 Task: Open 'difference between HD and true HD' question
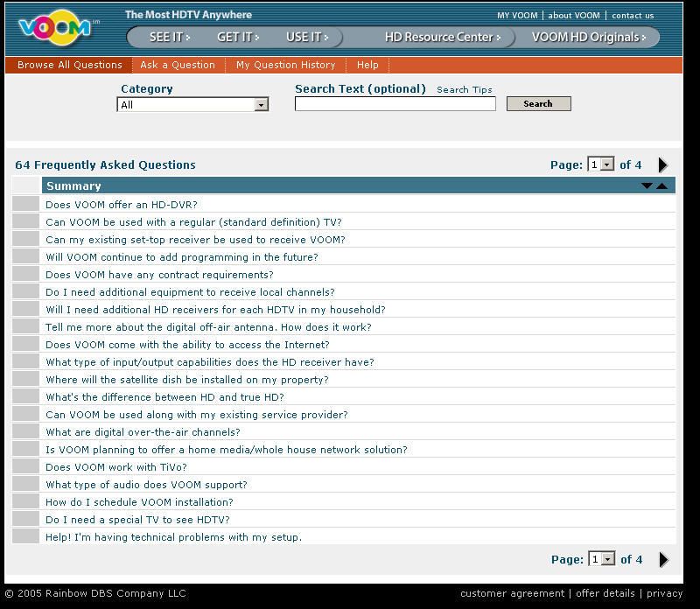[x=164, y=397]
